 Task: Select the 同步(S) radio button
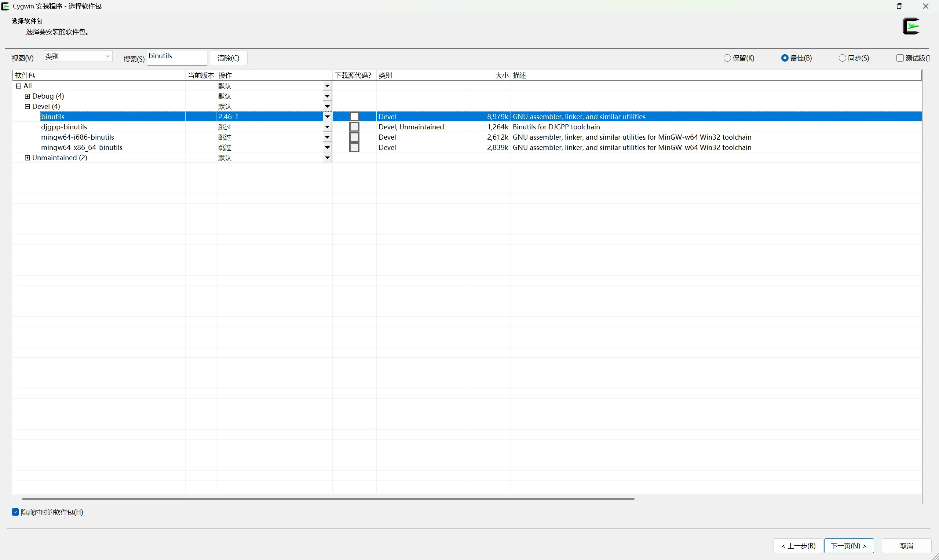coord(842,58)
